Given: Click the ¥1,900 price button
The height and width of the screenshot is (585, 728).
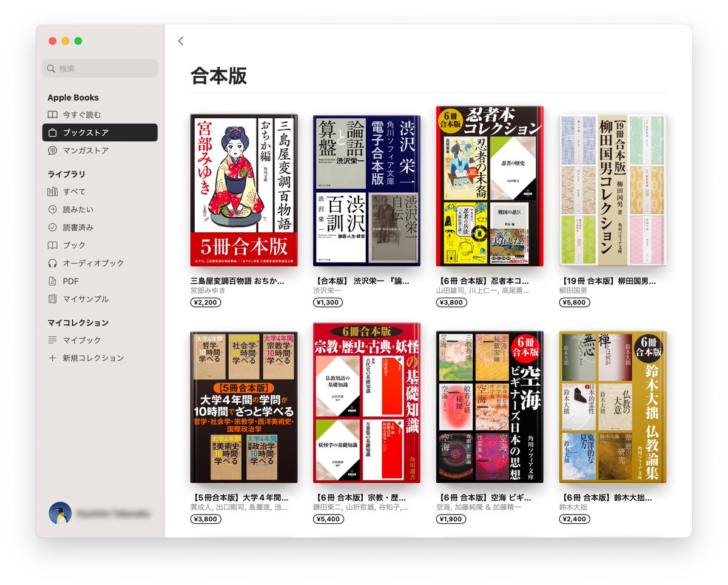Looking at the screenshot, I should point(451,519).
